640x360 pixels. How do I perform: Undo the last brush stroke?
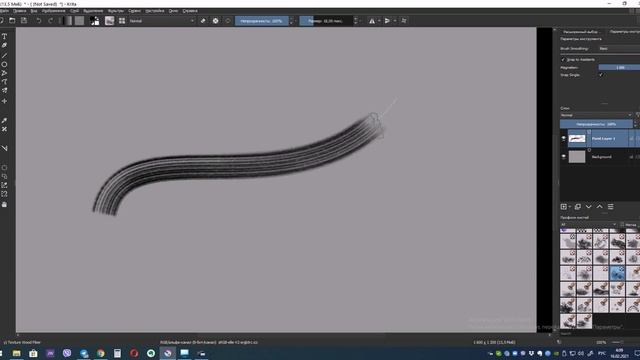[39, 20]
